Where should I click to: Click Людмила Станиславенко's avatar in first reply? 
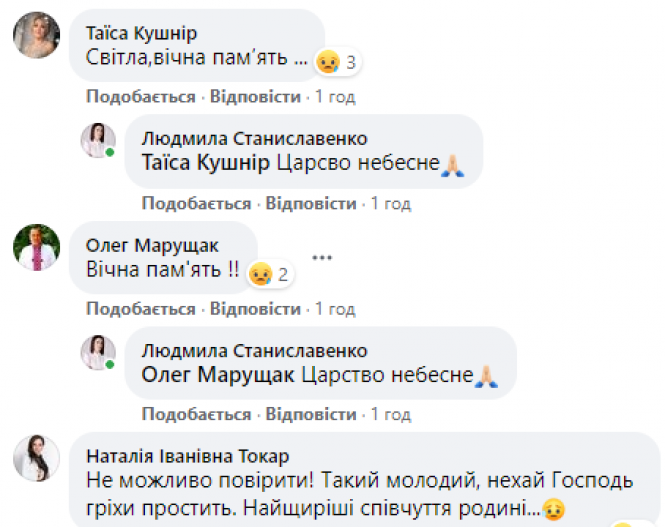coord(98,142)
